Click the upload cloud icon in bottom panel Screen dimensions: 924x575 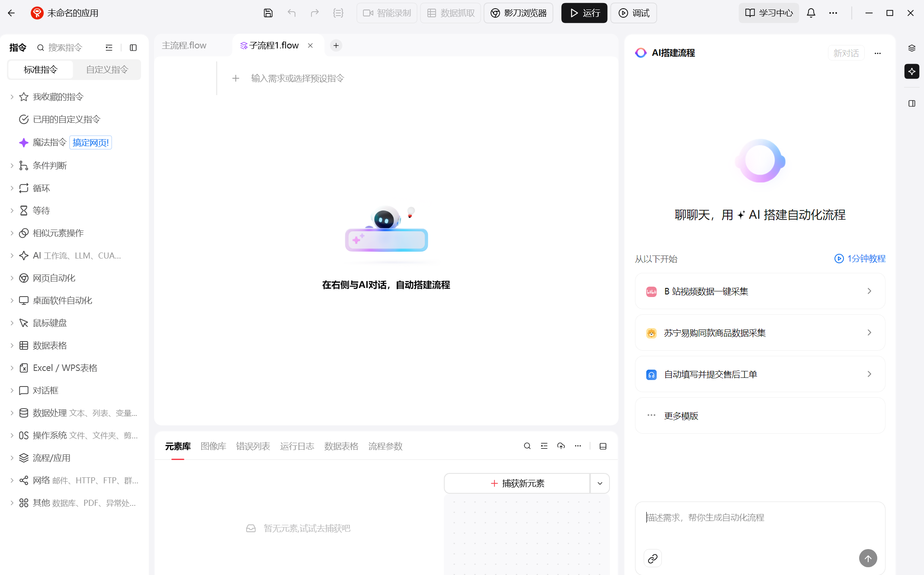tap(561, 446)
